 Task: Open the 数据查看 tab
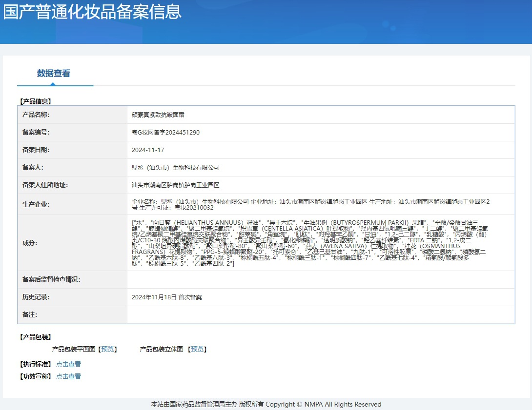[54, 73]
